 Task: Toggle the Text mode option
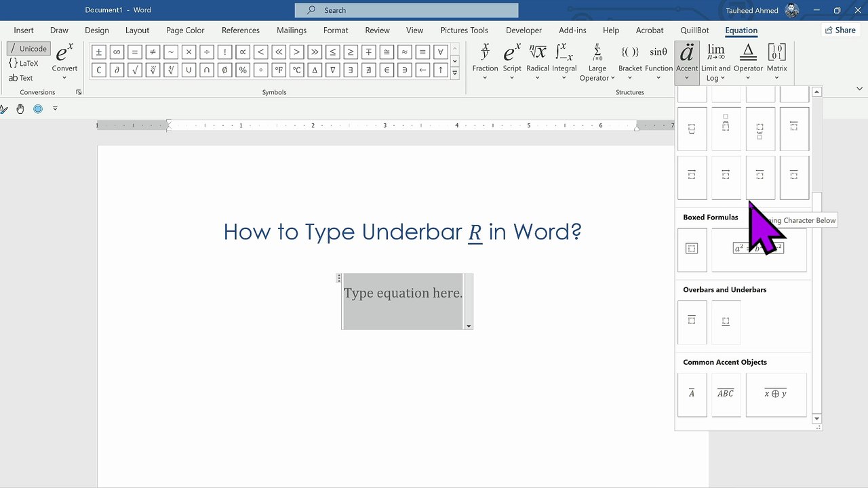point(21,78)
